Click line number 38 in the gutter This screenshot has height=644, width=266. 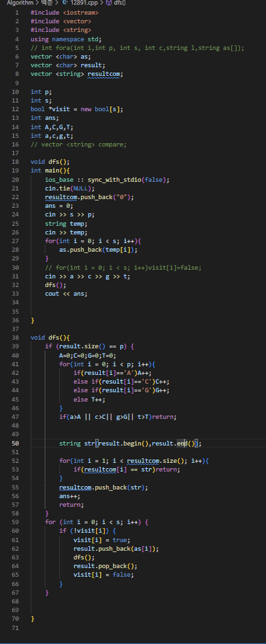click(x=15, y=338)
